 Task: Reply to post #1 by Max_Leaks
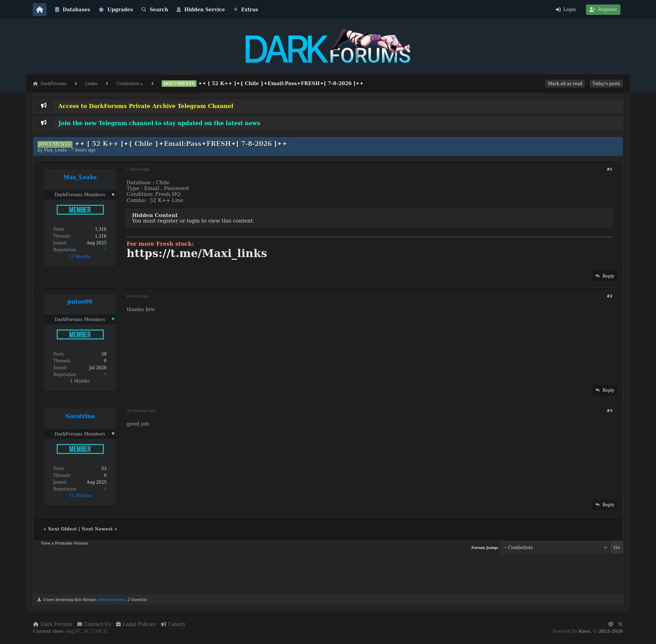click(x=605, y=276)
